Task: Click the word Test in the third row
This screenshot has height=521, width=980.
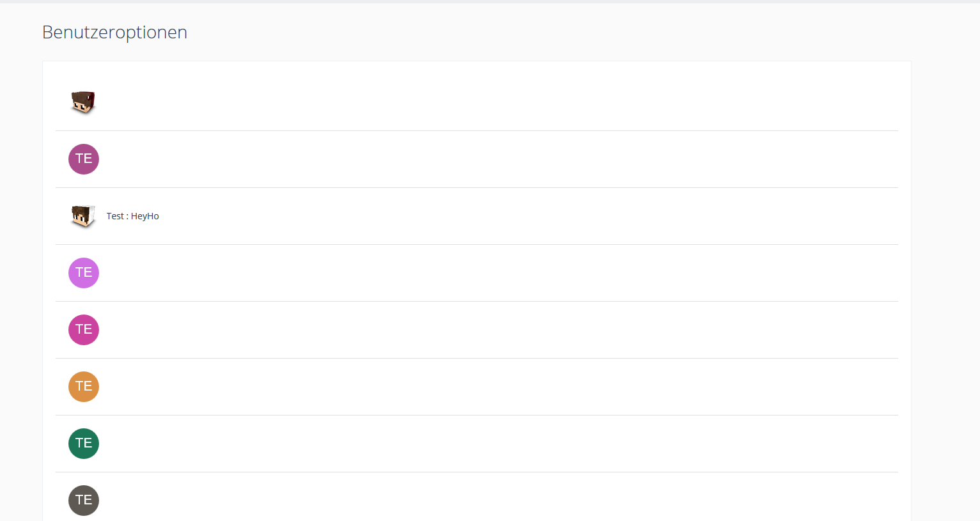Action: 115,216
